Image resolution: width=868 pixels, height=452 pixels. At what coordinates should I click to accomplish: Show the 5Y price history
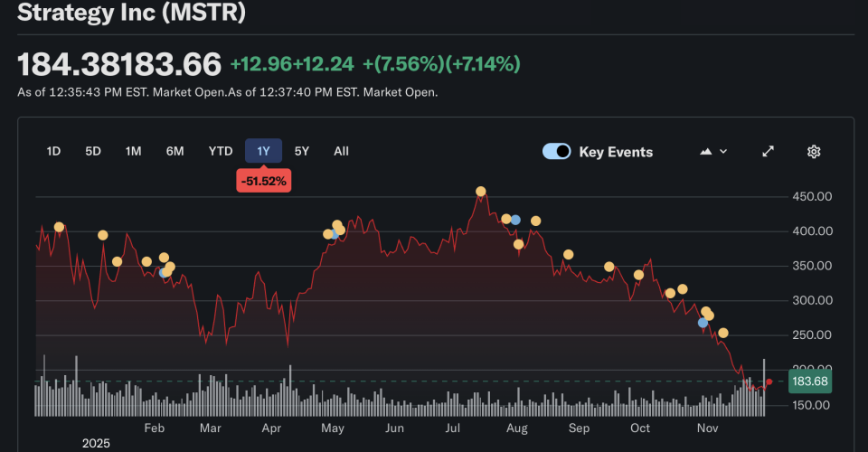coord(302,151)
